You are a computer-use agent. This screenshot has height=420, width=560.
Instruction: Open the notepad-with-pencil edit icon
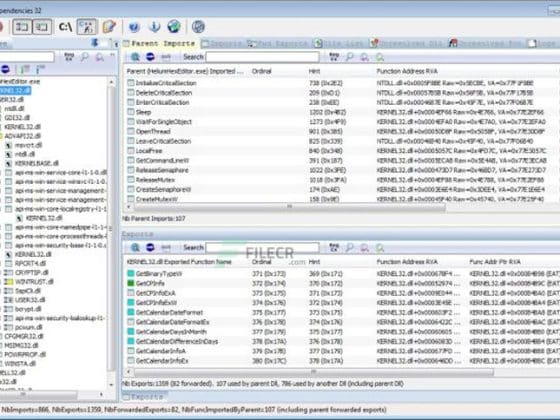[x=109, y=27]
